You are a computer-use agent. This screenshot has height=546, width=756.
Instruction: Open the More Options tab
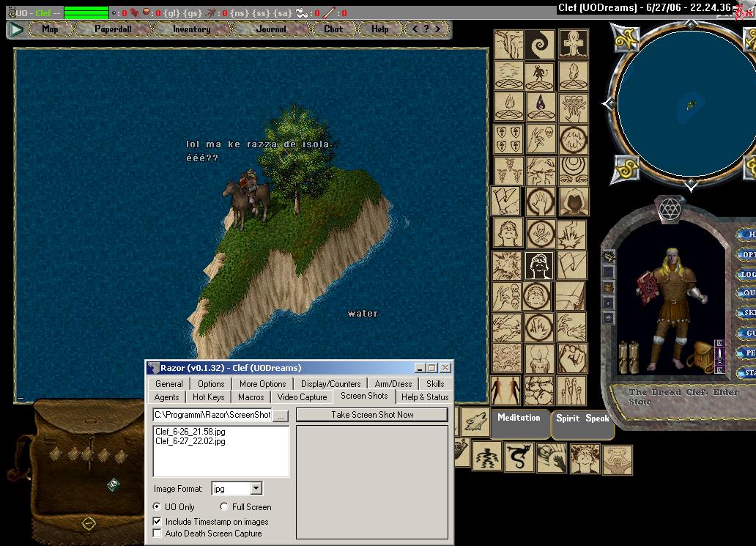click(x=263, y=384)
